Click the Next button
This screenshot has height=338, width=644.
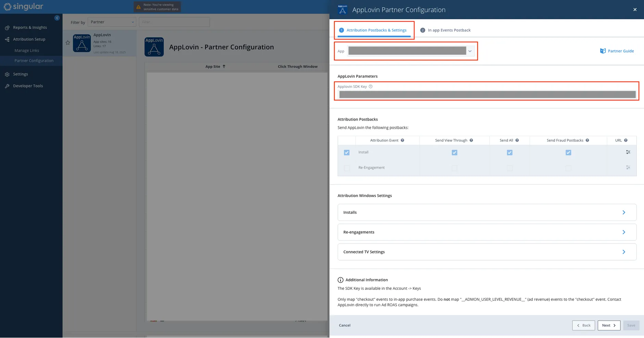[x=608, y=325]
